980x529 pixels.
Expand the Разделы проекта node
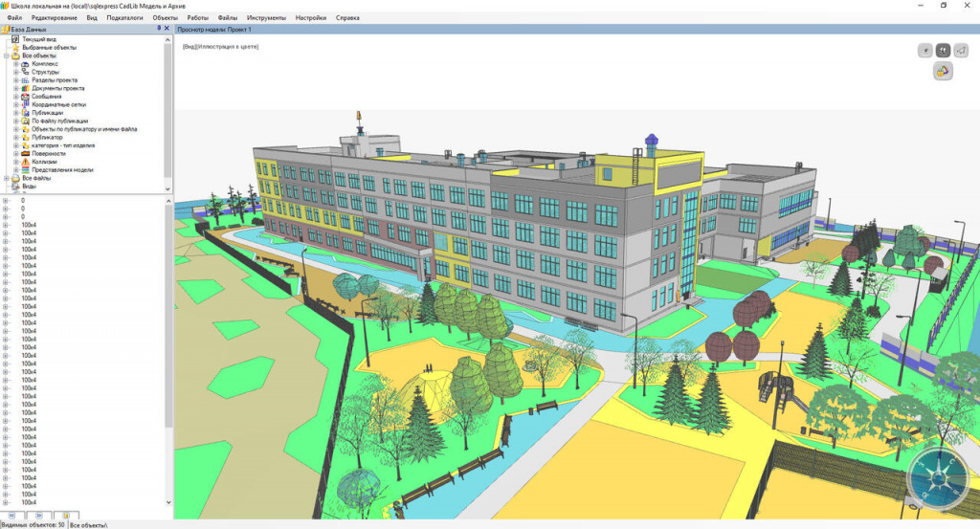click(15, 80)
